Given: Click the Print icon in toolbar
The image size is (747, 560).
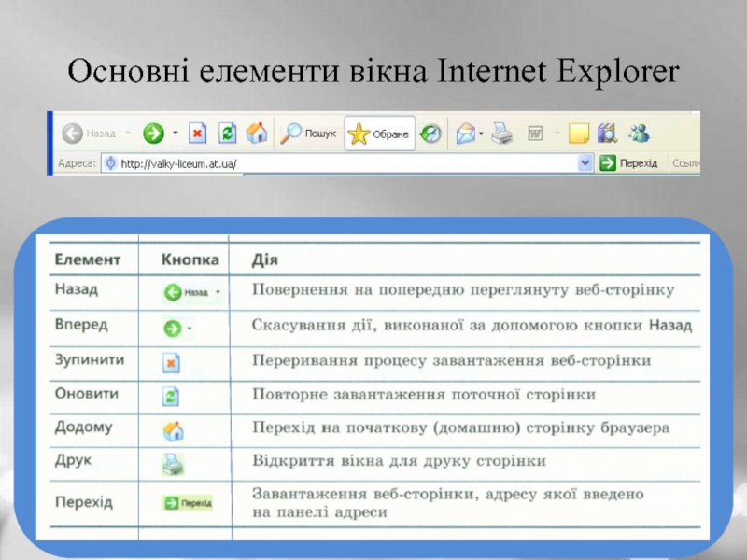Looking at the screenshot, I should (502, 133).
